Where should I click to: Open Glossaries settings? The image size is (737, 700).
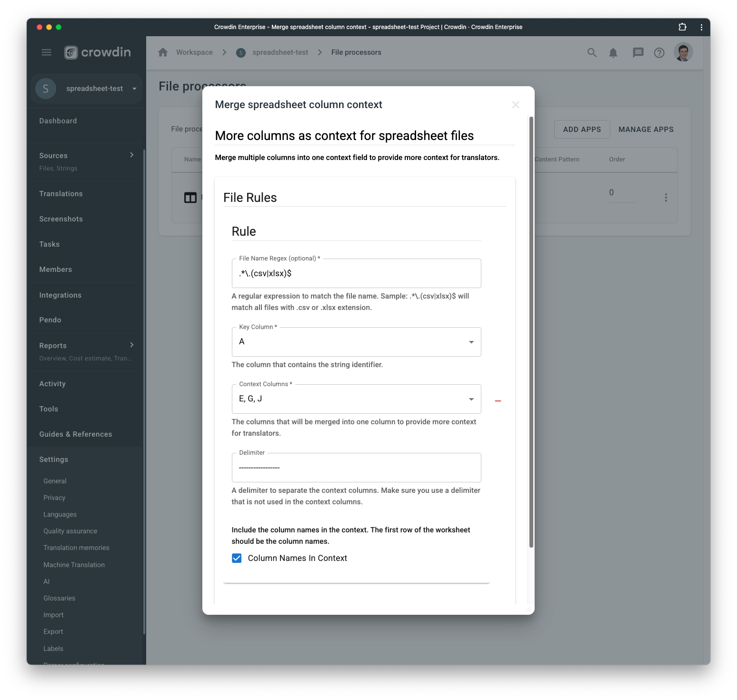click(60, 598)
